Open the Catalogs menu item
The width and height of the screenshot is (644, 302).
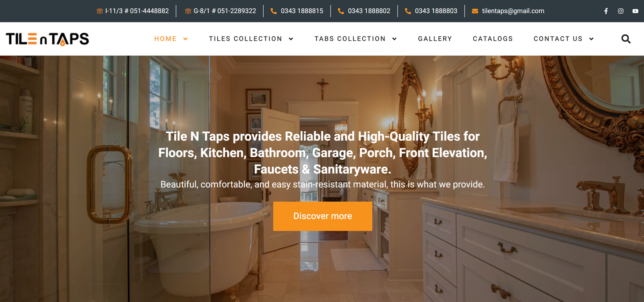(x=493, y=39)
